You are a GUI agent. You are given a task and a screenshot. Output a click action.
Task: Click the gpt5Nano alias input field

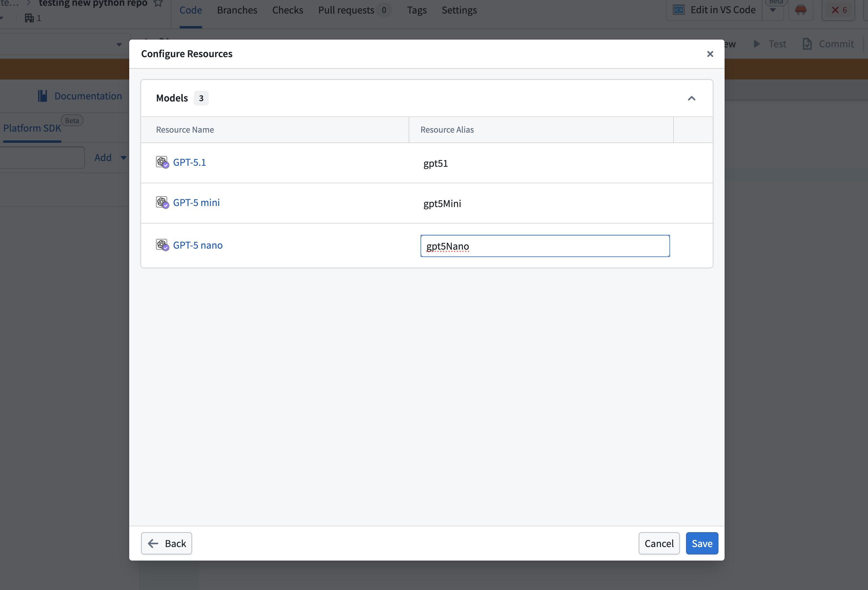545,246
